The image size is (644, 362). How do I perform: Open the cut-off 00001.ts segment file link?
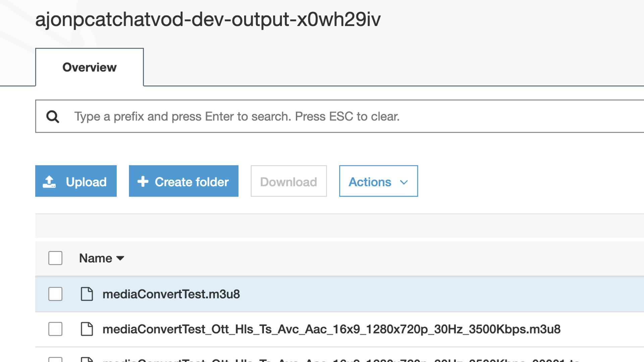point(335,360)
